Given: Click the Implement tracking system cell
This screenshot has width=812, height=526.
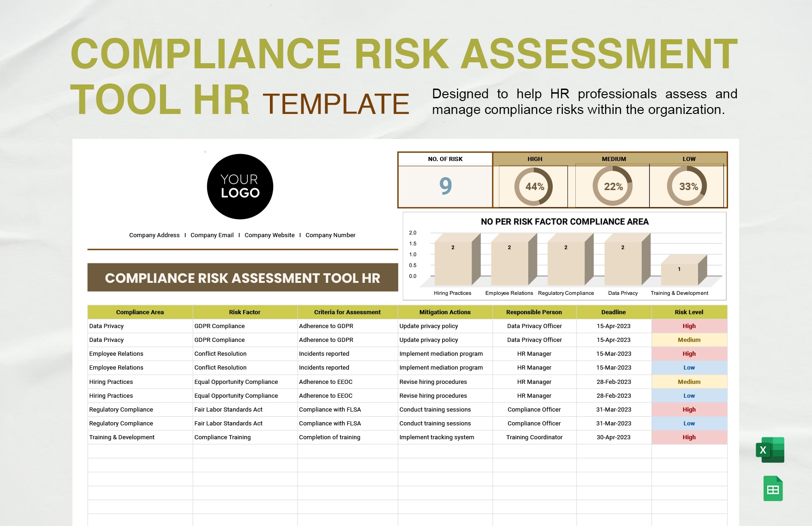Looking at the screenshot, I should [x=445, y=437].
